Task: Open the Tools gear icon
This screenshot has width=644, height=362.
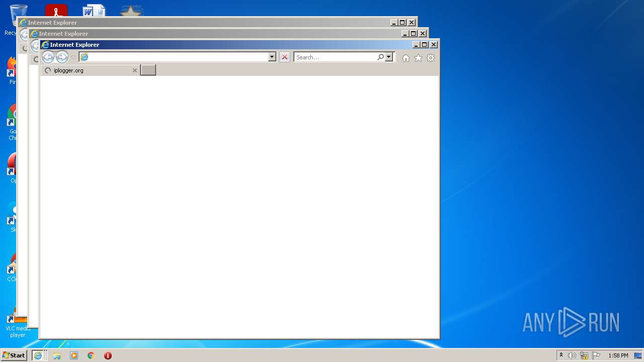Action: 431,58
